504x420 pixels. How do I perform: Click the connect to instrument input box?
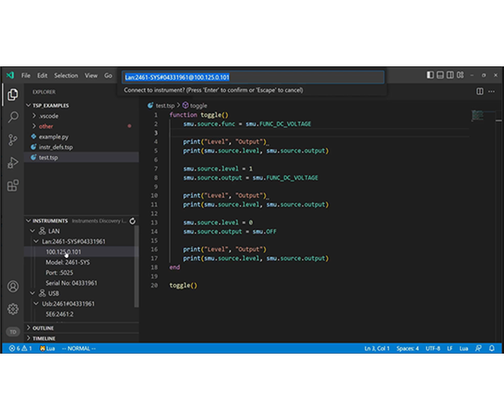coord(252,76)
